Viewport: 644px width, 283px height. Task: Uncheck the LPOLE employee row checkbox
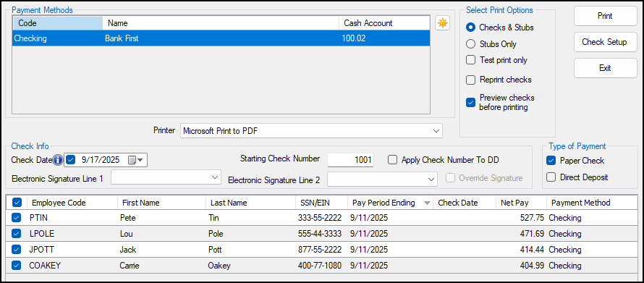(16, 234)
